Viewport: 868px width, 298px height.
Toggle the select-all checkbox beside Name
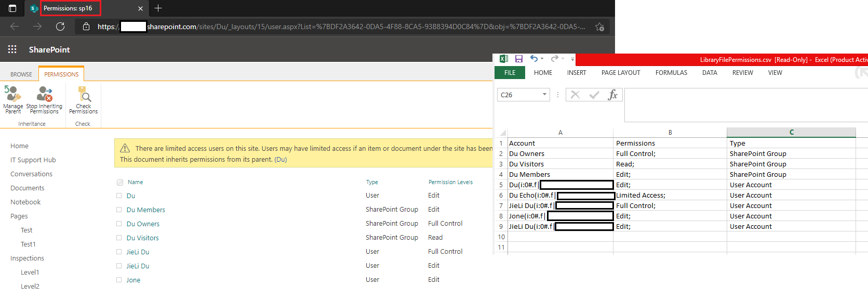120,183
